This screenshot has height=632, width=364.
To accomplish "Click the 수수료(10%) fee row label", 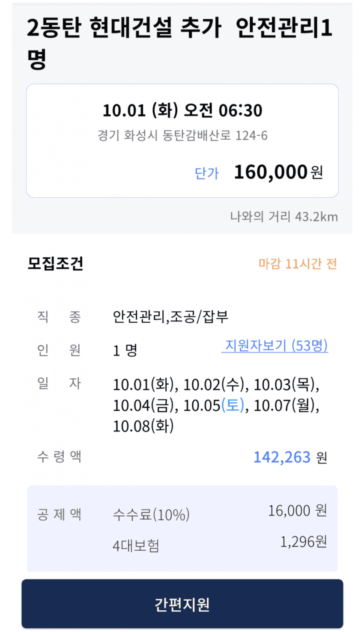I will [151, 514].
